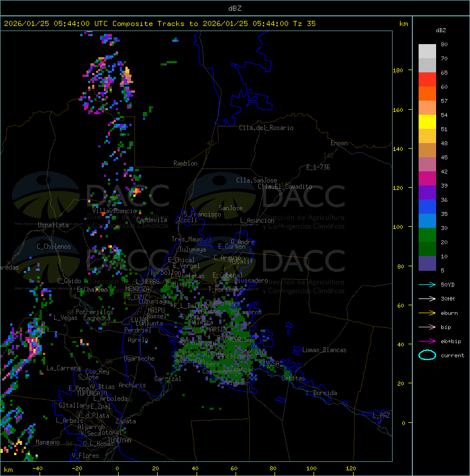Click the 'Lomas_Blancas' map label
Viewport: 470px width, 476px height.
click(x=324, y=350)
